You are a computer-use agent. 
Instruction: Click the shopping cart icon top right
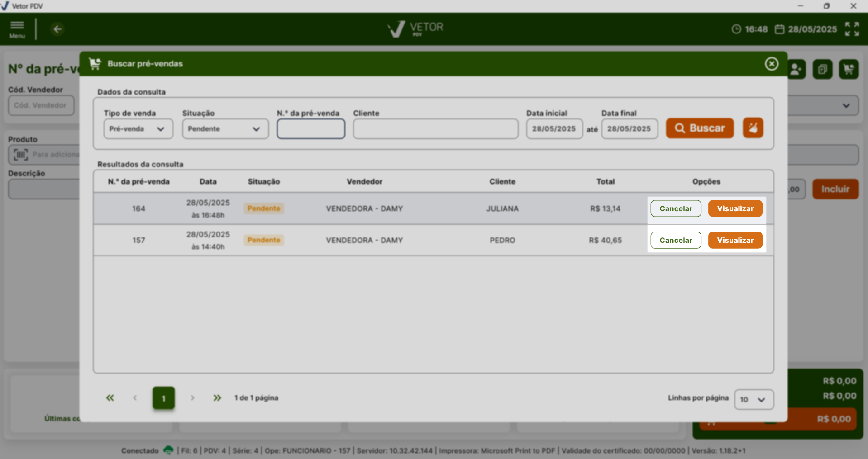coord(849,70)
